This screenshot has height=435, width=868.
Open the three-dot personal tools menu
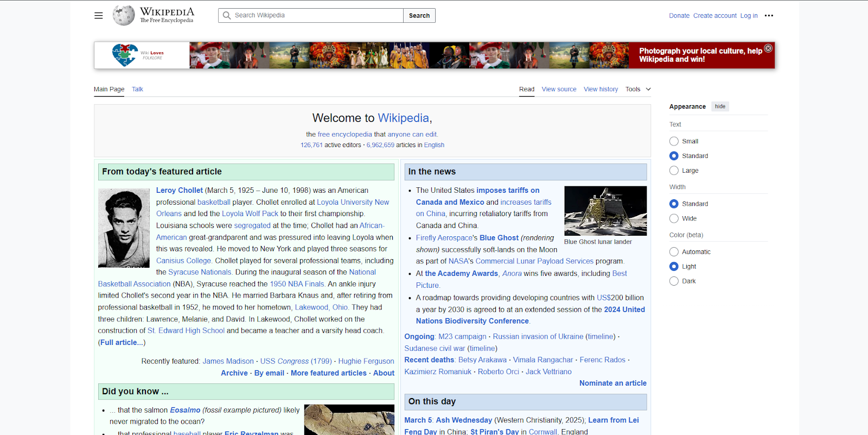[x=769, y=16]
